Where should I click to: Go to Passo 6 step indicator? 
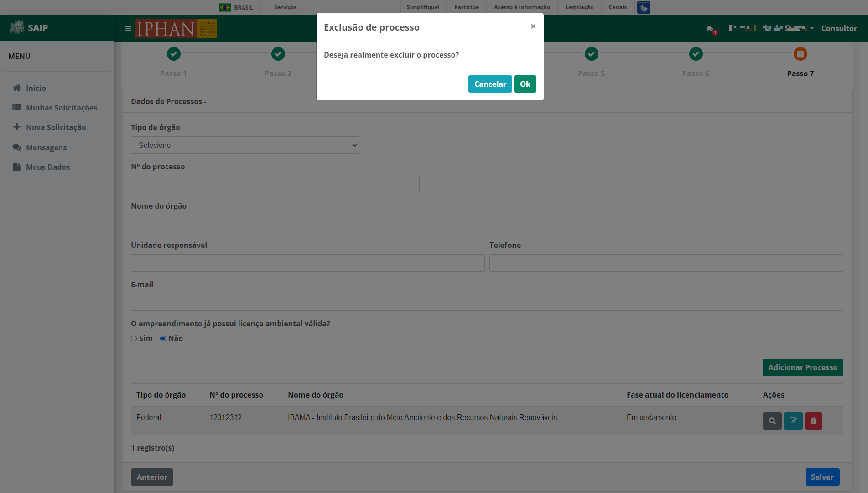696,54
